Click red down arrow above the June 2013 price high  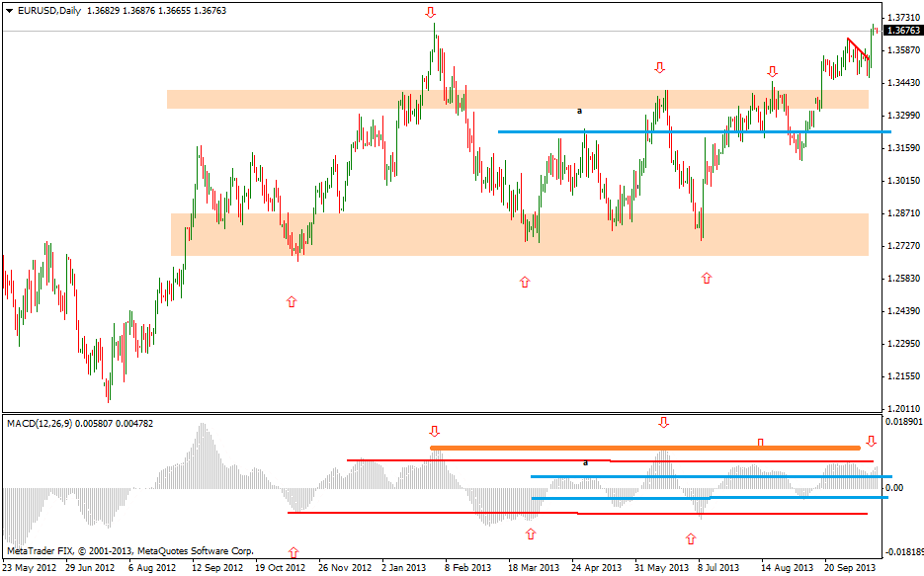point(659,67)
